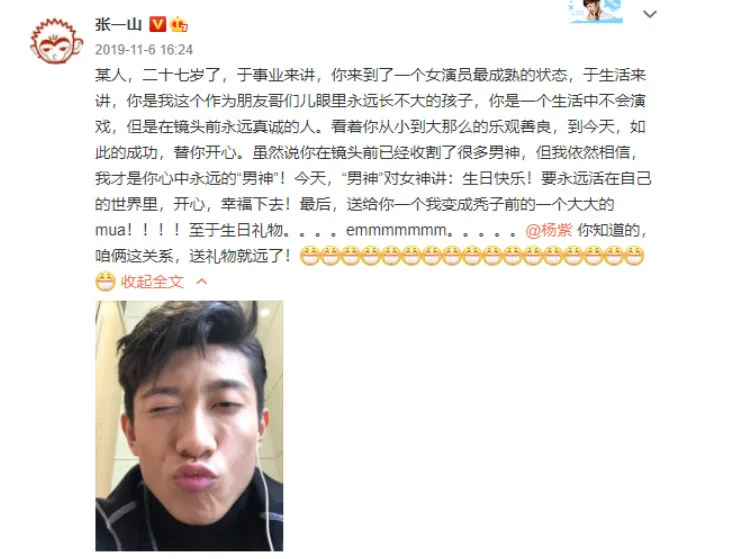
Task: Visit the 张一山 username profile link
Action: [118, 24]
